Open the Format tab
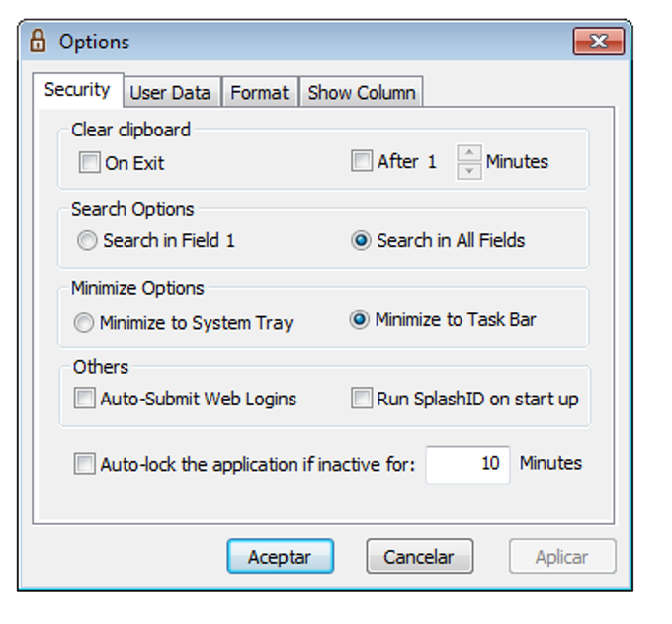 pyautogui.click(x=259, y=92)
